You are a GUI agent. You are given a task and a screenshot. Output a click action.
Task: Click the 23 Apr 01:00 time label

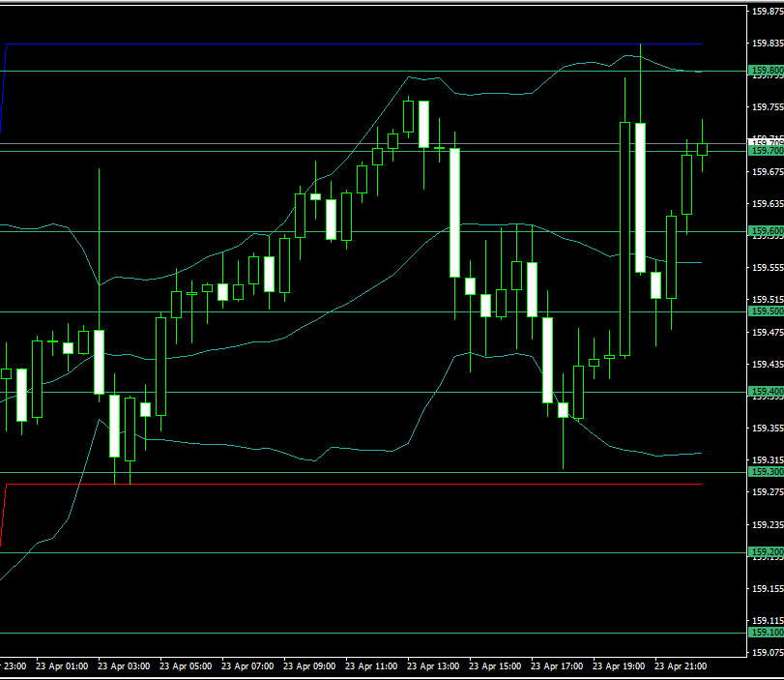point(61,666)
